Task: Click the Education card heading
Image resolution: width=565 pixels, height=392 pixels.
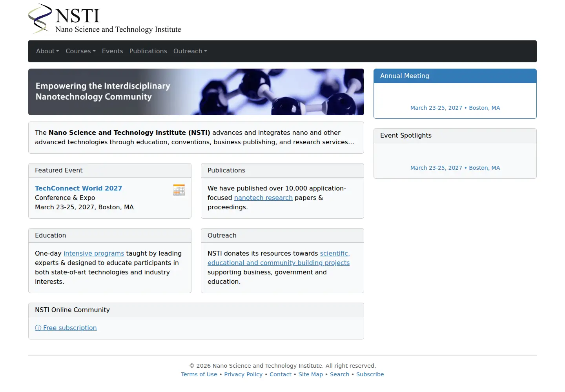Action: click(110, 236)
